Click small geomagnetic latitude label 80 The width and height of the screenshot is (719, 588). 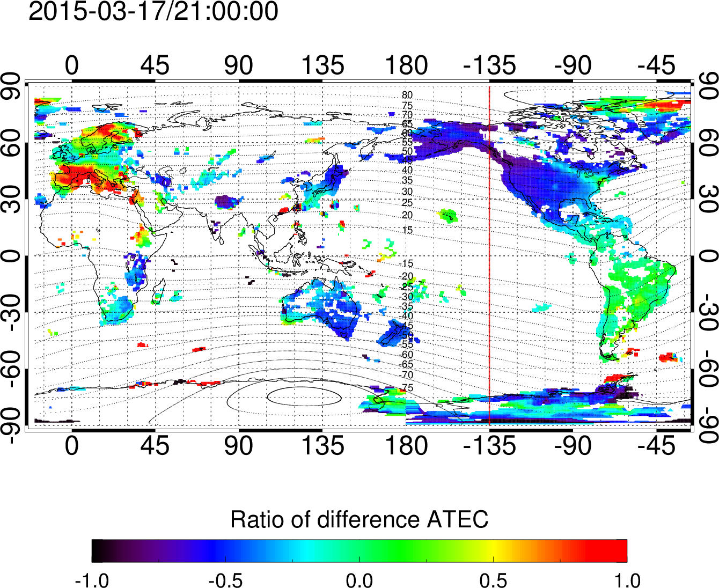[x=407, y=95]
